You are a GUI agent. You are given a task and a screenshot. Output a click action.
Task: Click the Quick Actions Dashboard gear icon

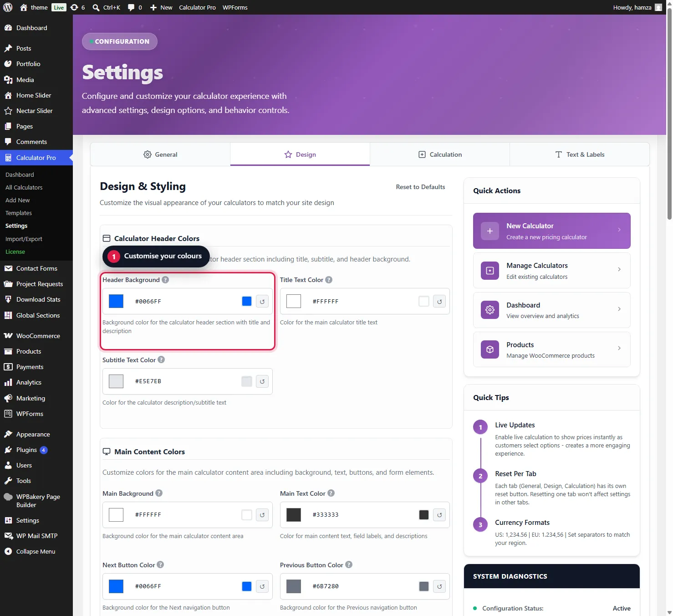click(490, 310)
